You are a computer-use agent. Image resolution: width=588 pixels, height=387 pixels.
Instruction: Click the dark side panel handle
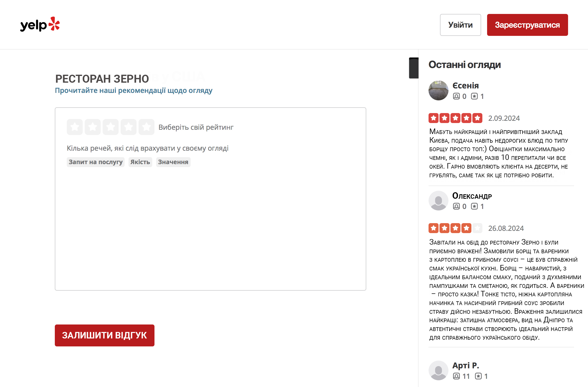(x=414, y=68)
